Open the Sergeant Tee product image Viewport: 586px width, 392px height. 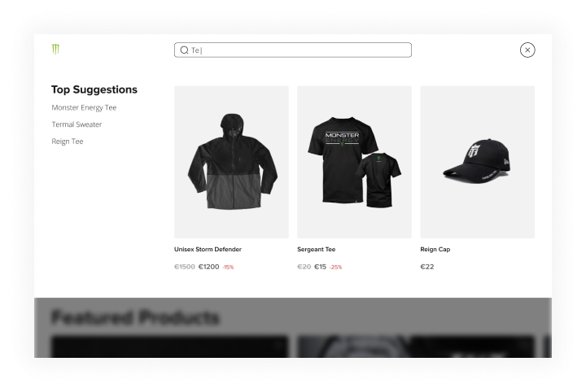(x=354, y=162)
